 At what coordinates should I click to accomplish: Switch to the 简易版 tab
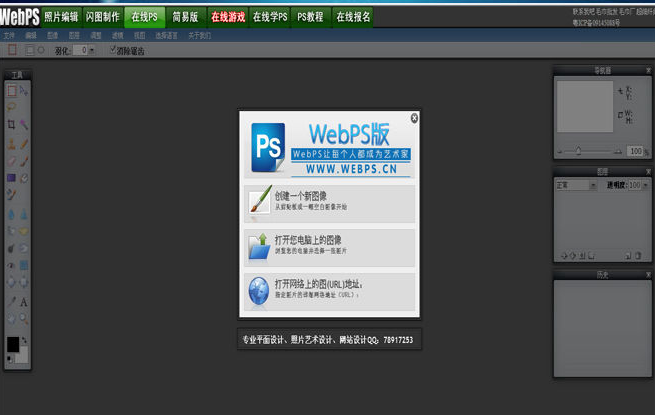185,17
